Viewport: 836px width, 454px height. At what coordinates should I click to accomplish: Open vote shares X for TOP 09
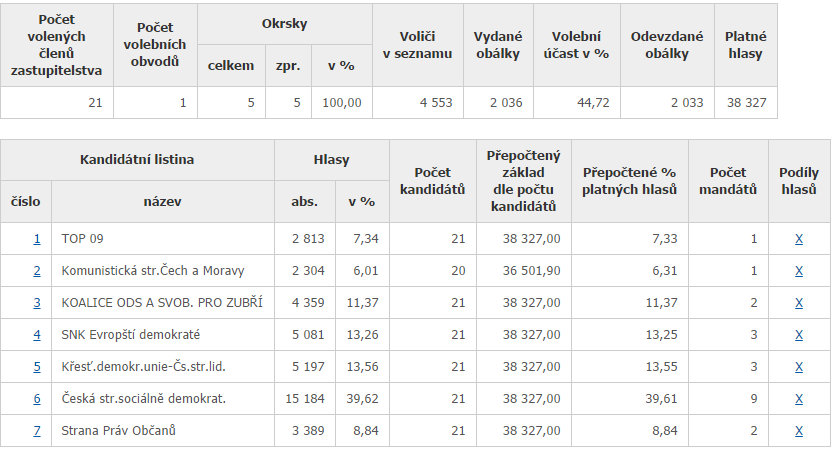pos(799,239)
